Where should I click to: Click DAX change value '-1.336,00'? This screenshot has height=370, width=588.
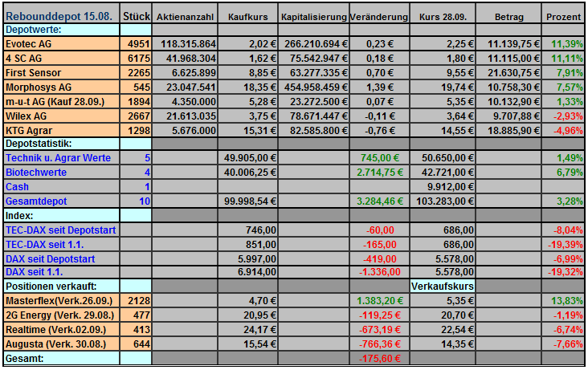(379, 272)
